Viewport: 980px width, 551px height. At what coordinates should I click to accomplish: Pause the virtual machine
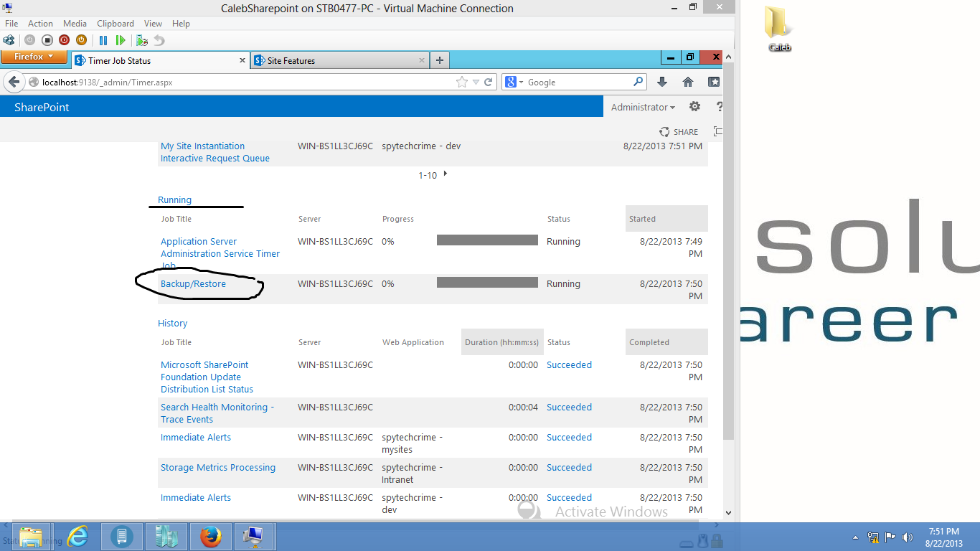coord(103,40)
